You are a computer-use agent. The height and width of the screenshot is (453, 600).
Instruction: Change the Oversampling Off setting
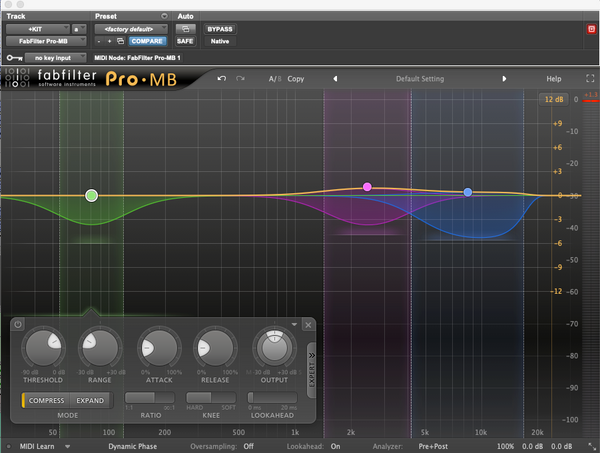click(249, 446)
